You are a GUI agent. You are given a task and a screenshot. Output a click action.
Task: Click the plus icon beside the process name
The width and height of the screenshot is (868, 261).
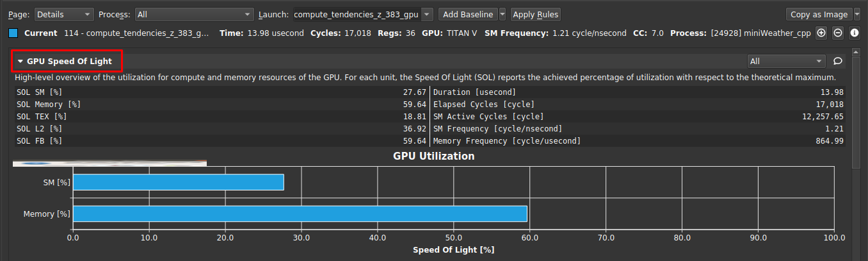(821, 33)
